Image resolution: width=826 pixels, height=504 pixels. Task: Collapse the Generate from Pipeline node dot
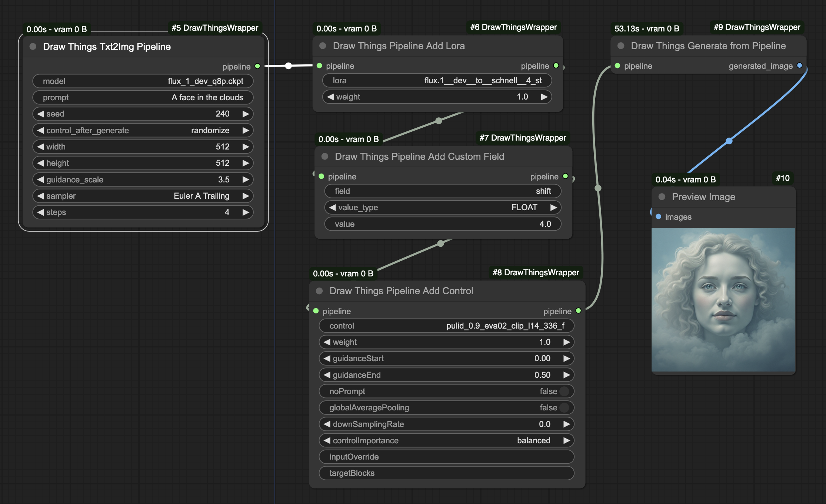tap(621, 46)
